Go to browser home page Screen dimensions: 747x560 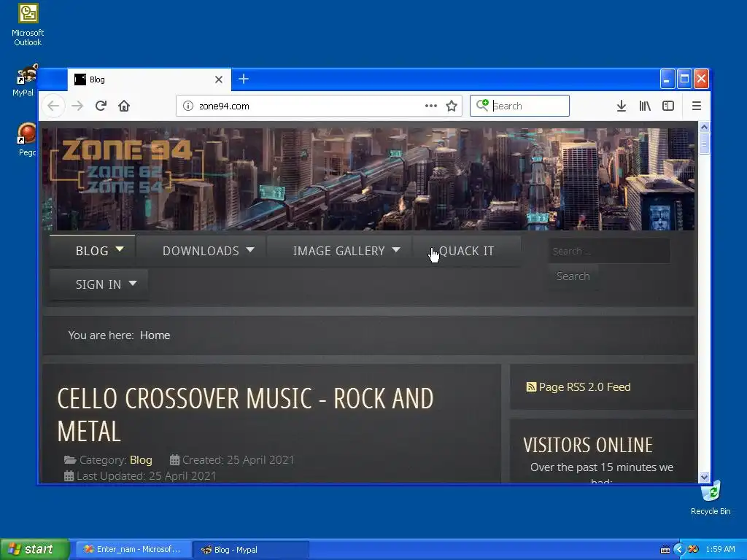coord(124,106)
